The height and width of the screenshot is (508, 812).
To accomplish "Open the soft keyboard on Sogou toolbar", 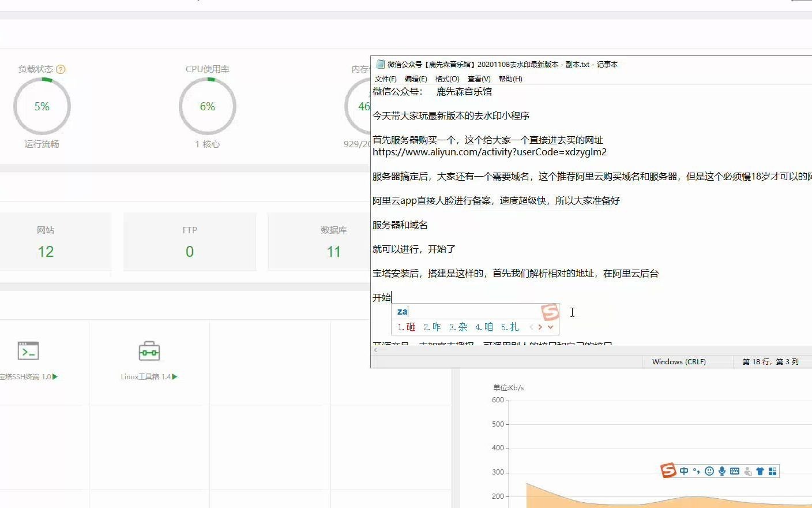I will tap(735, 471).
